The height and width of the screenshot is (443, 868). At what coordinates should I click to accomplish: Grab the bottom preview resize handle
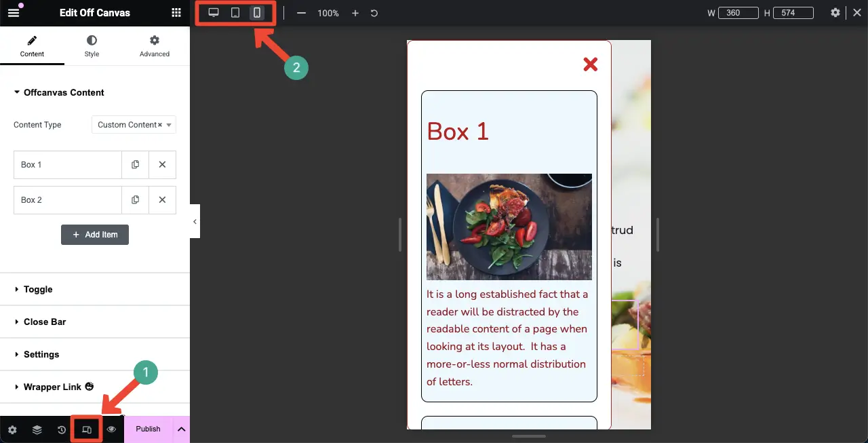(529, 436)
